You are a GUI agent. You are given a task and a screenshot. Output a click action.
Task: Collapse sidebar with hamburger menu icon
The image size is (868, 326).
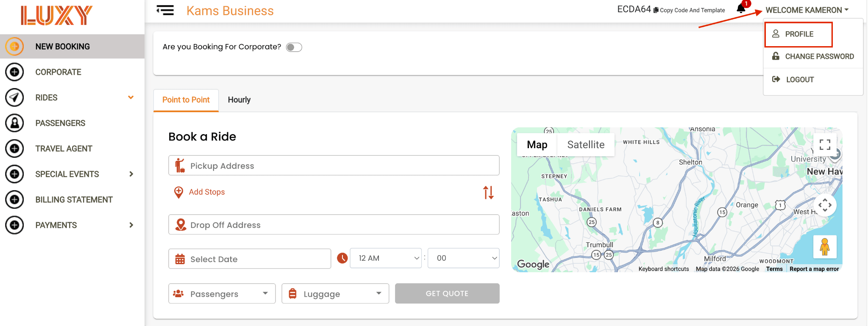[x=165, y=10]
